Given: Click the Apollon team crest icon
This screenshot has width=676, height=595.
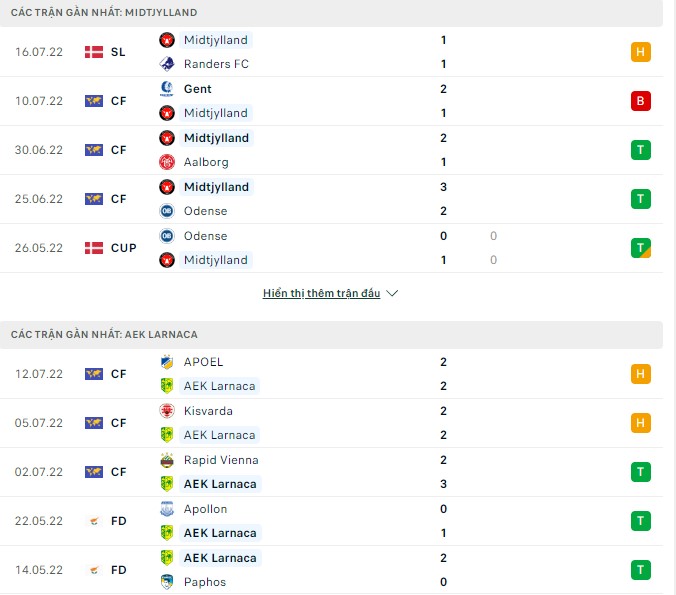Looking at the screenshot, I should click(167, 509).
